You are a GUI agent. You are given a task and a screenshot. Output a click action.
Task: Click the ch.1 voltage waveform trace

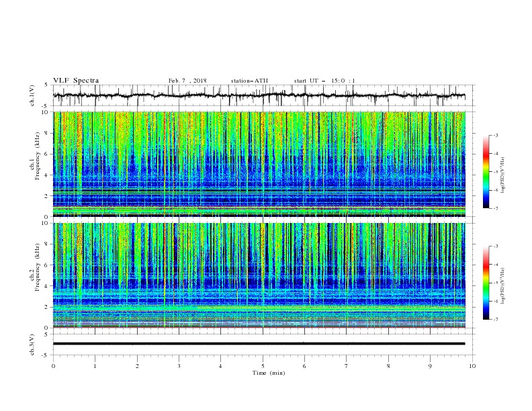(259, 95)
